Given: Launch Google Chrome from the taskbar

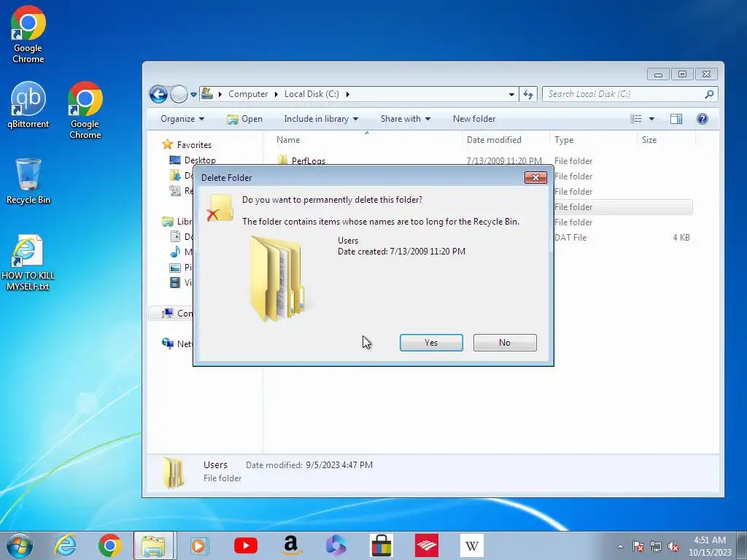Looking at the screenshot, I should click(x=110, y=545).
